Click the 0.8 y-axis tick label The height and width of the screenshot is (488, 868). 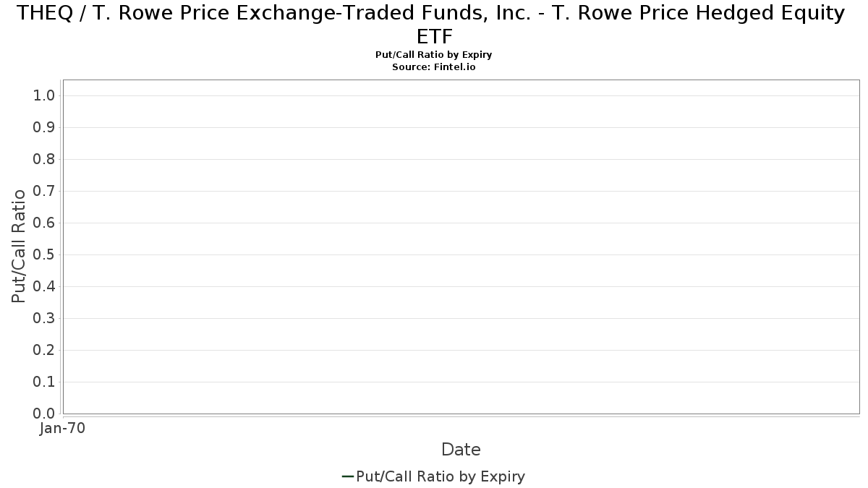pos(45,160)
